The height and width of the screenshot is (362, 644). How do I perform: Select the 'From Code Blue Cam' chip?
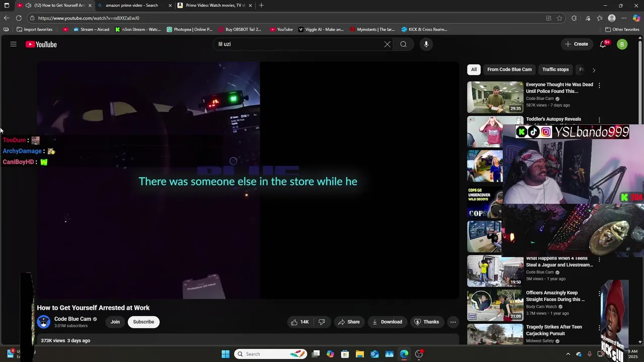tap(509, 69)
